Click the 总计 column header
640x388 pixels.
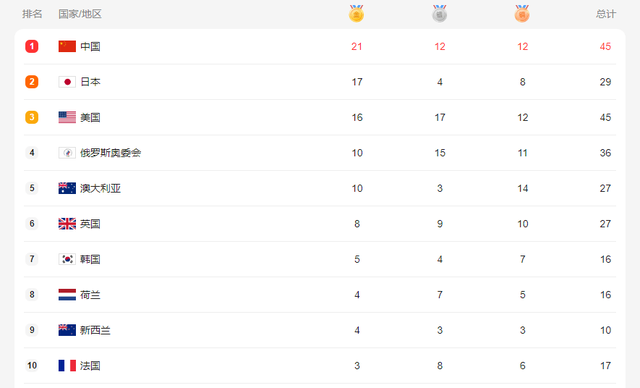pyautogui.click(x=606, y=14)
